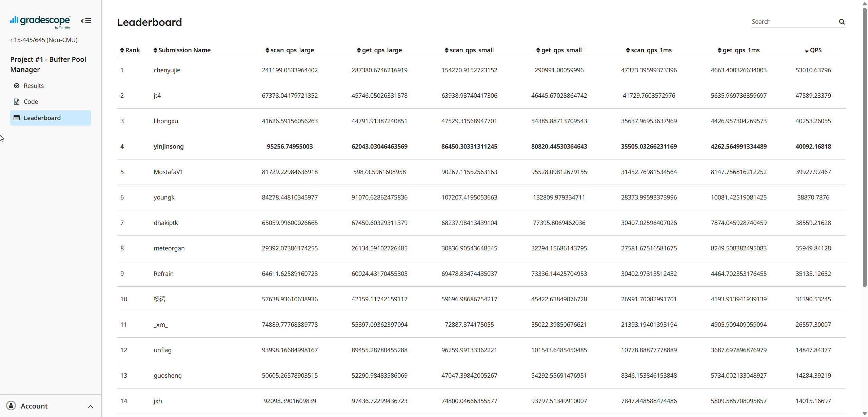Click the Leaderboard sidebar icon
This screenshot has width=868, height=417.
[x=17, y=118]
